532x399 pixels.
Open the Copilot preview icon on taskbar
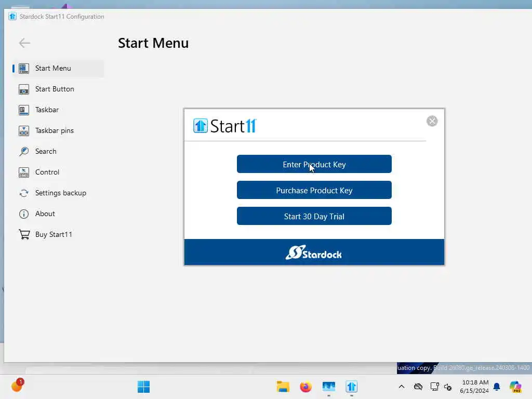pyautogui.click(x=515, y=387)
